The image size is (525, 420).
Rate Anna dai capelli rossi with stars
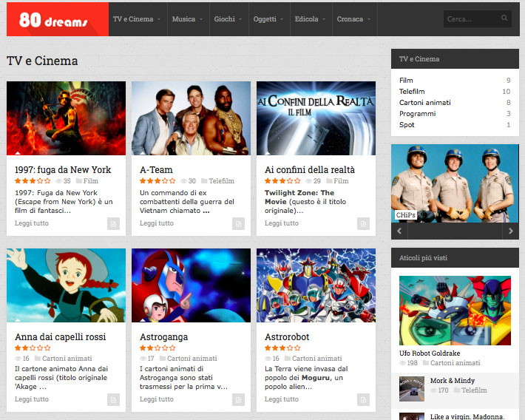33,348
